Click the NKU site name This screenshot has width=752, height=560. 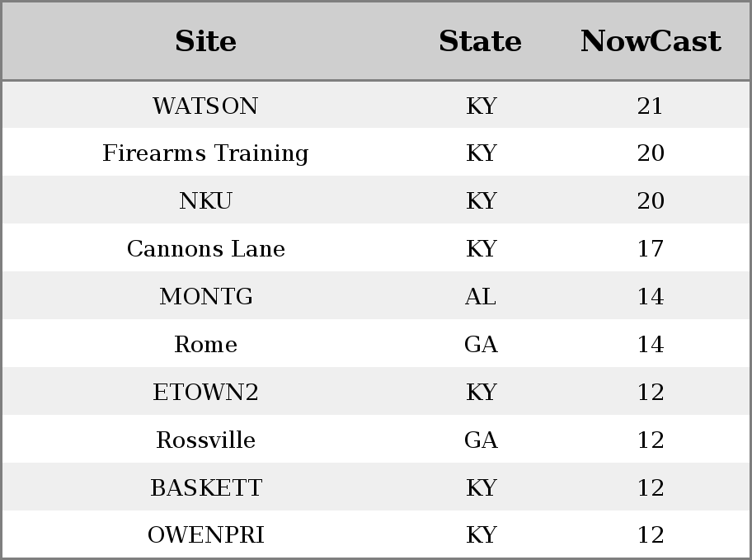[205, 200]
